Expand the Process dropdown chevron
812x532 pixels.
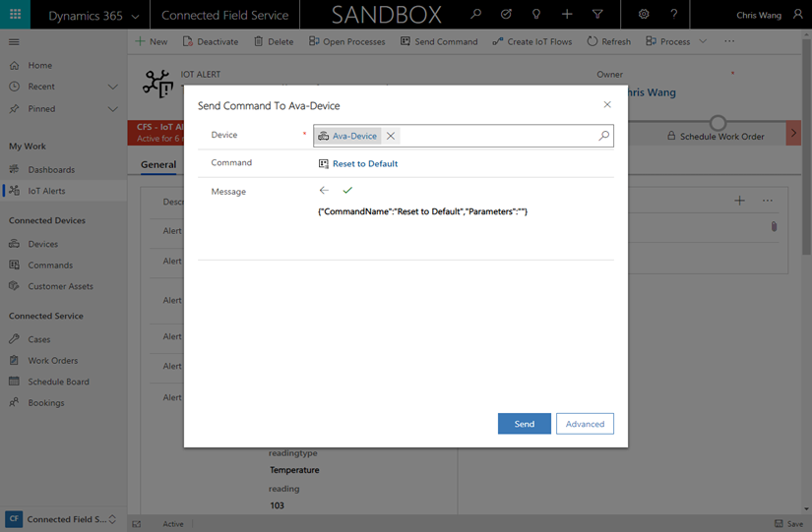point(703,41)
